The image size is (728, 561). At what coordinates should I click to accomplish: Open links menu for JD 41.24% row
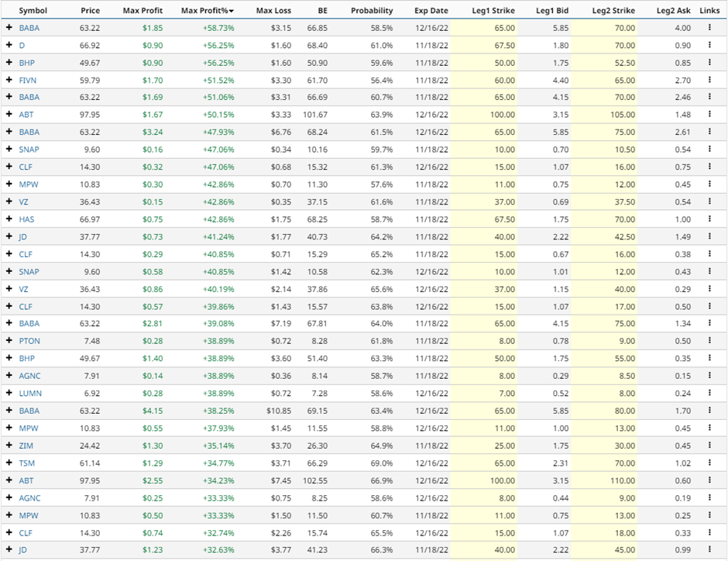click(x=709, y=236)
